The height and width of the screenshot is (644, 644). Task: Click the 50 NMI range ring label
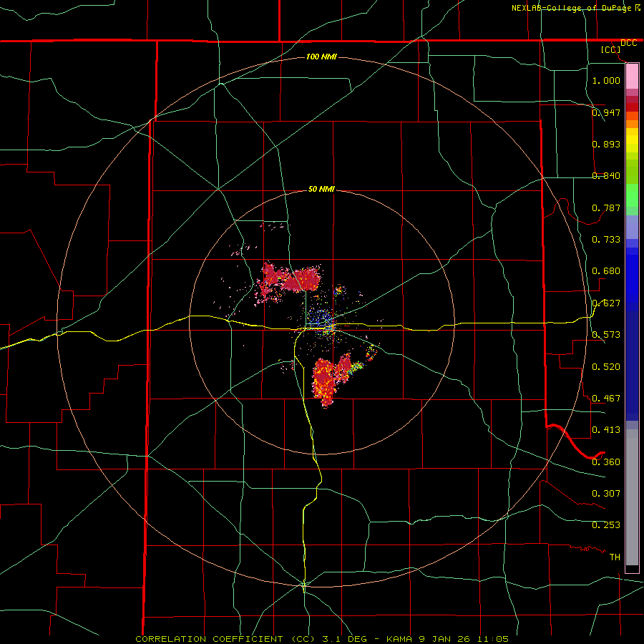[321, 189]
